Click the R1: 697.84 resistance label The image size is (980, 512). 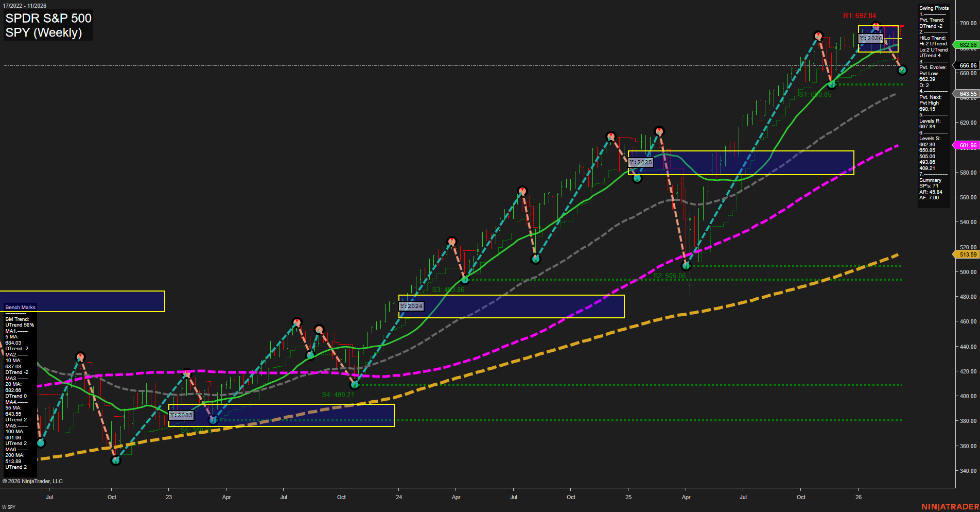(859, 16)
